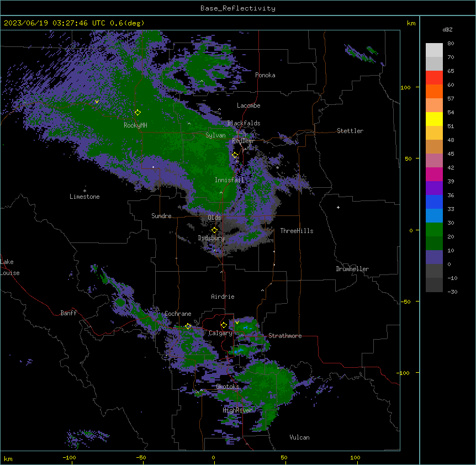Viewport: 476px width, 465px height.
Task: Click the Airdrie town label
Action: point(223,297)
